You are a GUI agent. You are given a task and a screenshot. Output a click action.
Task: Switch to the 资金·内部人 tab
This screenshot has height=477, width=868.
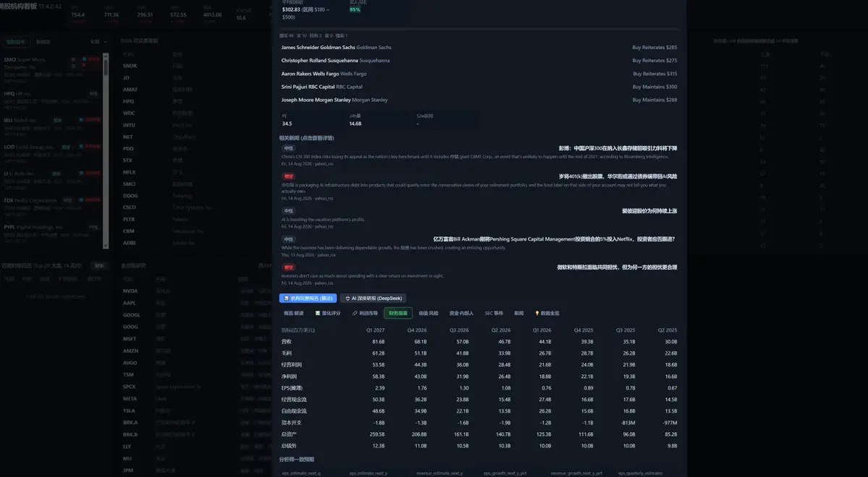point(461,313)
